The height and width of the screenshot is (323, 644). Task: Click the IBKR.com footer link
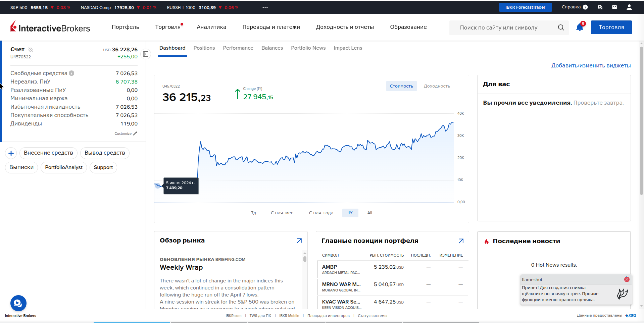pyautogui.click(x=234, y=316)
